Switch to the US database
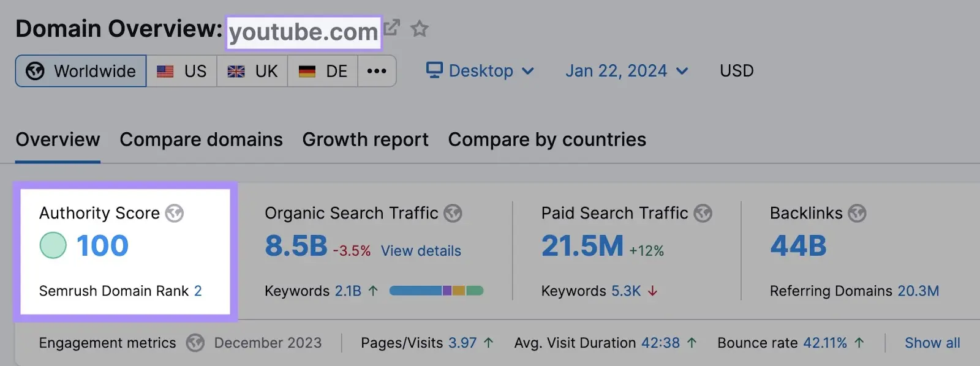The image size is (980, 366). [182, 71]
